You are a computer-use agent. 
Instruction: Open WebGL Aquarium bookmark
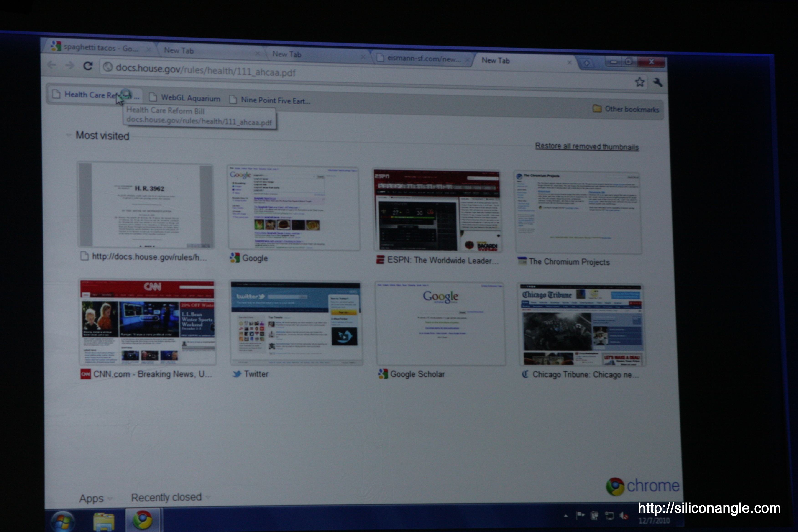click(x=185, y=98)
